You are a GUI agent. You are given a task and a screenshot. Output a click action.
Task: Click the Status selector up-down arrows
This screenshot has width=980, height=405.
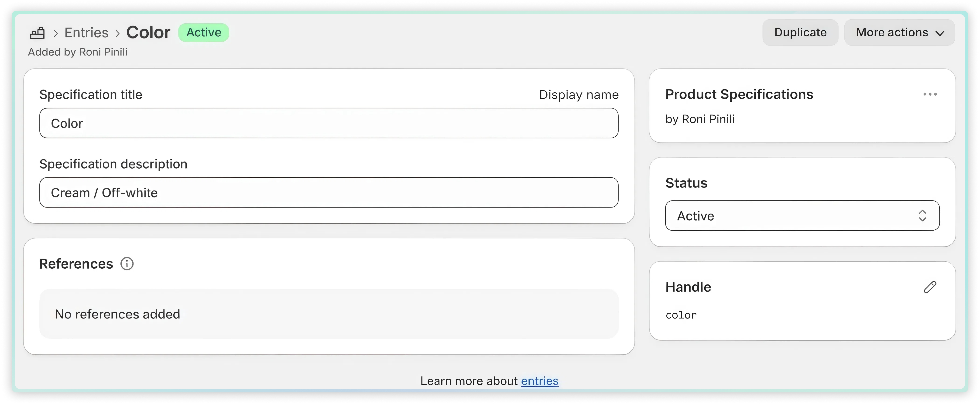[922, 216]
